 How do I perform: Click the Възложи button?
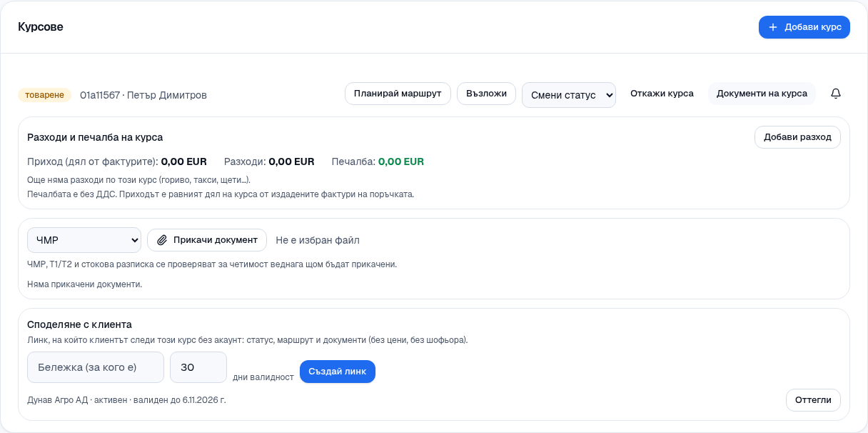[x=486, y=94]
